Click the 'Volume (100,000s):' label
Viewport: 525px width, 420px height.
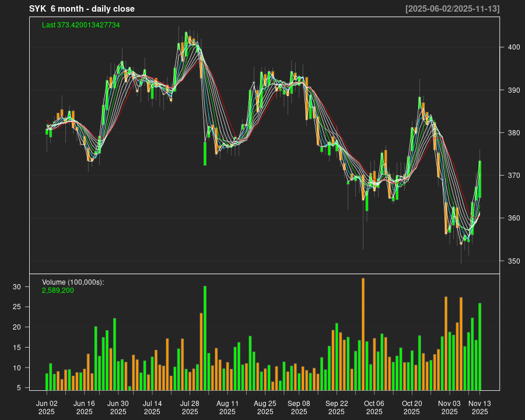tap(73, 282)
